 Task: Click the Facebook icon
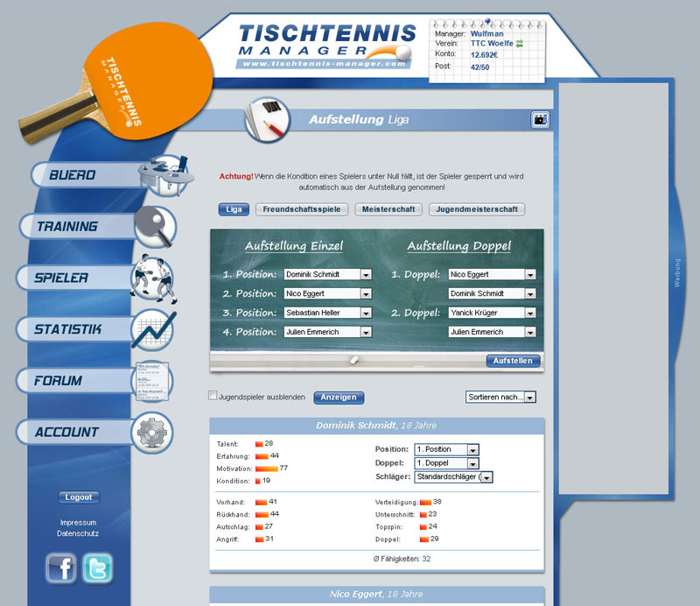click(61, 568)
